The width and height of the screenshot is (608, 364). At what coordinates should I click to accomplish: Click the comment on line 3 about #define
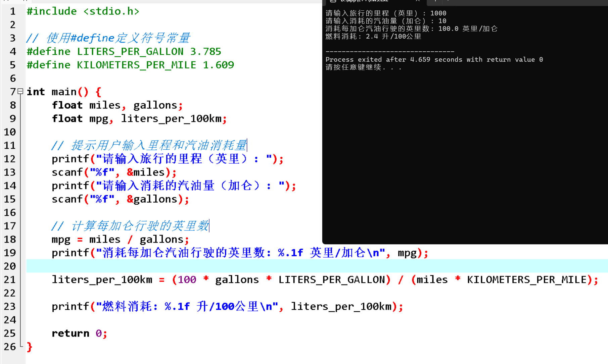tap(108, 38)
